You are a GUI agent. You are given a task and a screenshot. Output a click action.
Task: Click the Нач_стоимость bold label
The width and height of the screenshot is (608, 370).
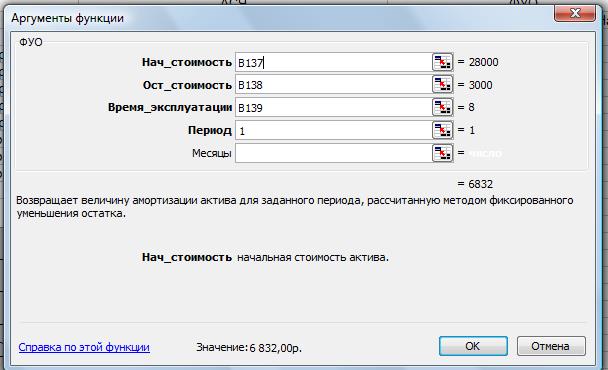(187, 62)
